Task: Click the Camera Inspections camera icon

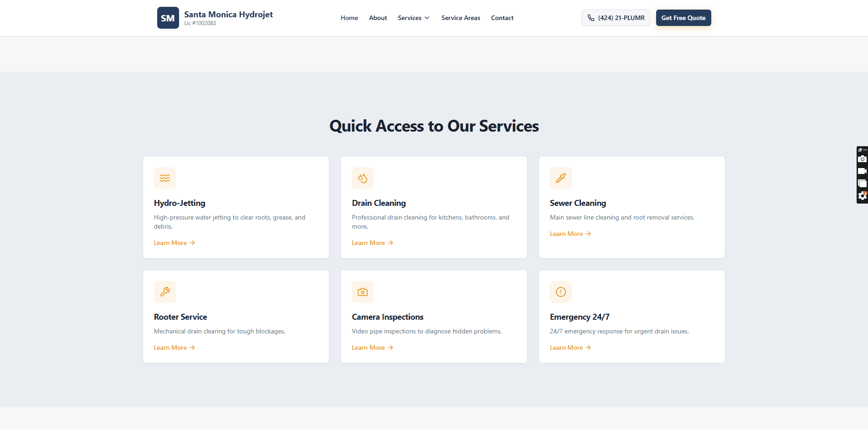Action: [x=362, y=292]
